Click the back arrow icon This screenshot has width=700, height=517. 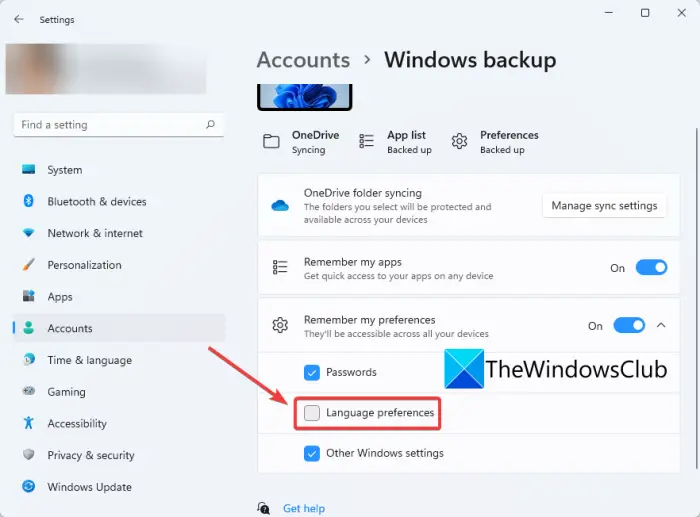click(x=18, y=19)
